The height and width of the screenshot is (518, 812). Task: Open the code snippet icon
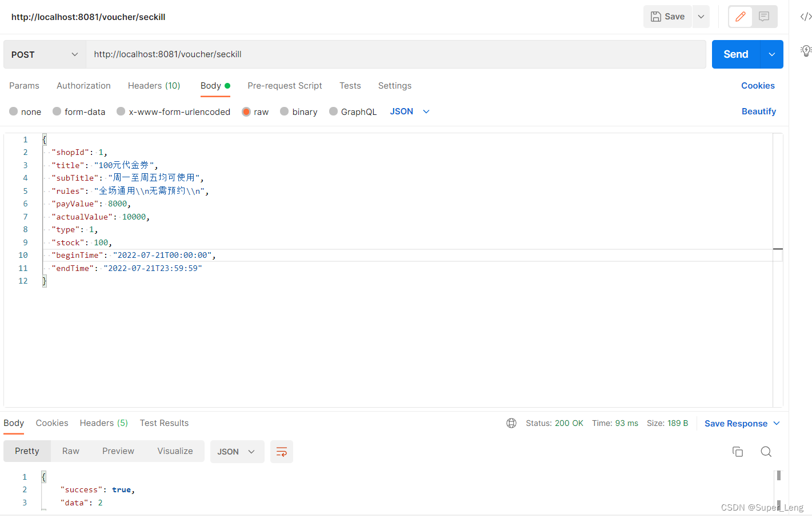point(805,17)
